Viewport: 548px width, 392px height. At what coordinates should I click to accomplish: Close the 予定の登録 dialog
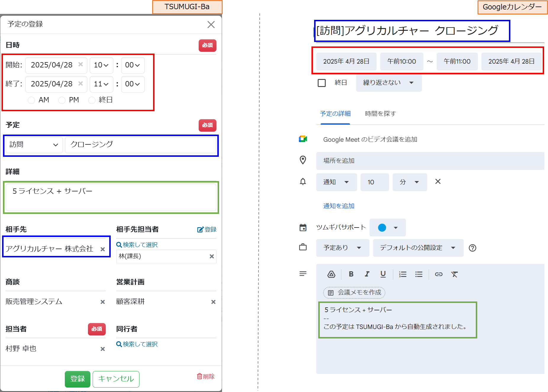pos(211,25)
